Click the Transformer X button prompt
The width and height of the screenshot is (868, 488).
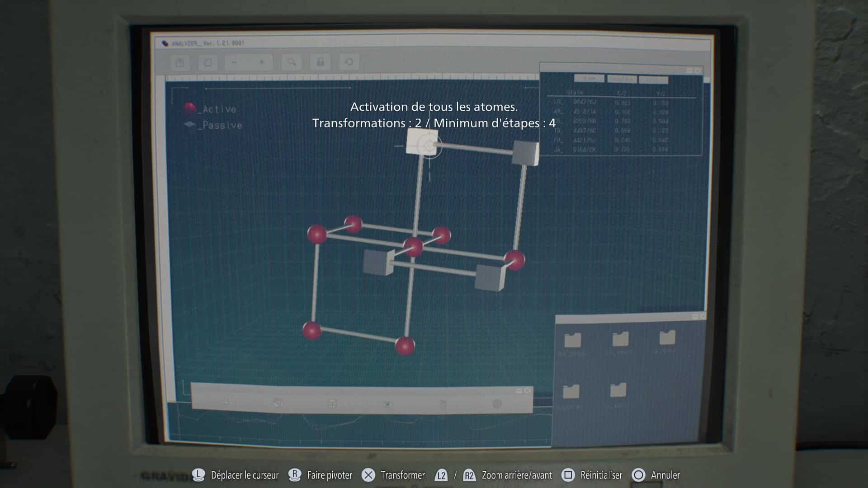coord(368,475)
